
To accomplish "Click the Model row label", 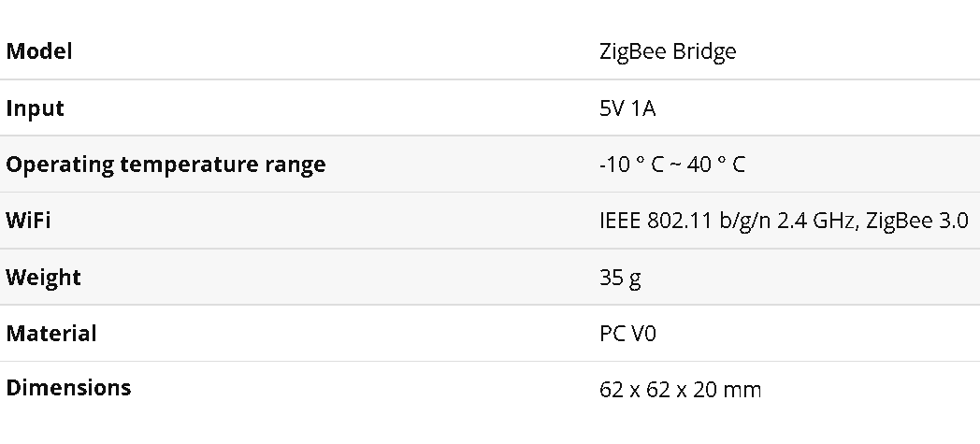I will [x=38, y=51].
